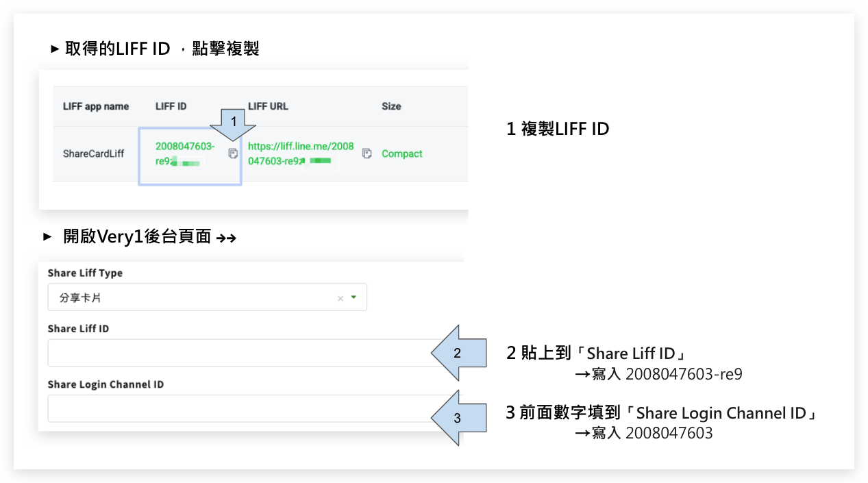Click the LIFF URL column header
The width and height of the screenshot is (868, 483).
pos(268,106)
